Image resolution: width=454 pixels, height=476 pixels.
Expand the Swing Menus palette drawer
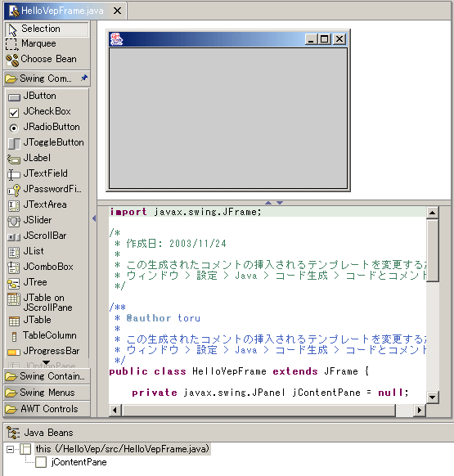tap(47, 393)
